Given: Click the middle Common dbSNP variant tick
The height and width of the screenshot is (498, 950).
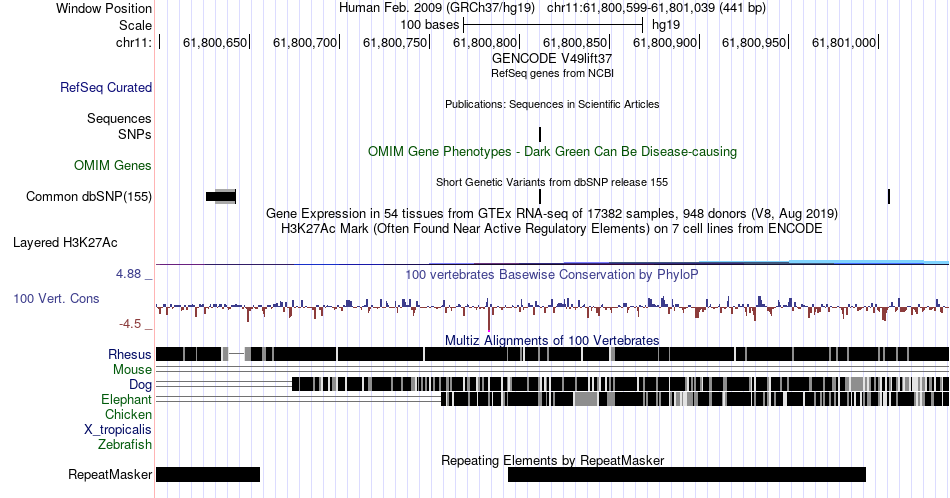Looking at the screenshot, I should coord(540,196).
